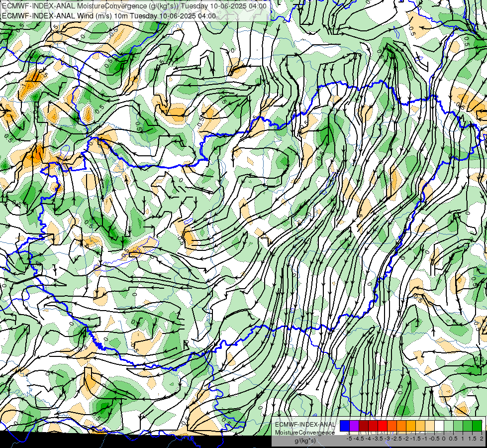The width and height of the screenshot is (487, 448).
Task: Click the pale peach legend swatch
Action: (x=430, y=426)
